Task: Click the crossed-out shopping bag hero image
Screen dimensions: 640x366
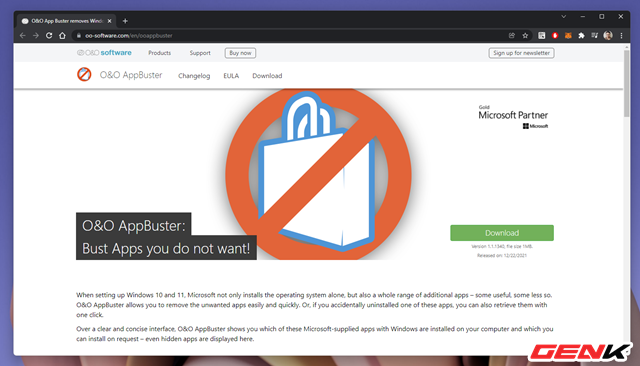Action: 318,174
